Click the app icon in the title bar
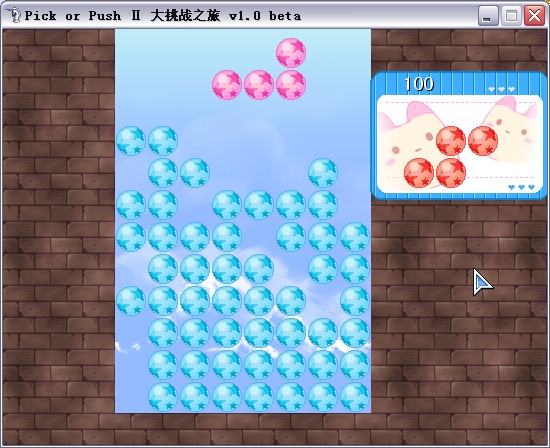 [14, 15]
